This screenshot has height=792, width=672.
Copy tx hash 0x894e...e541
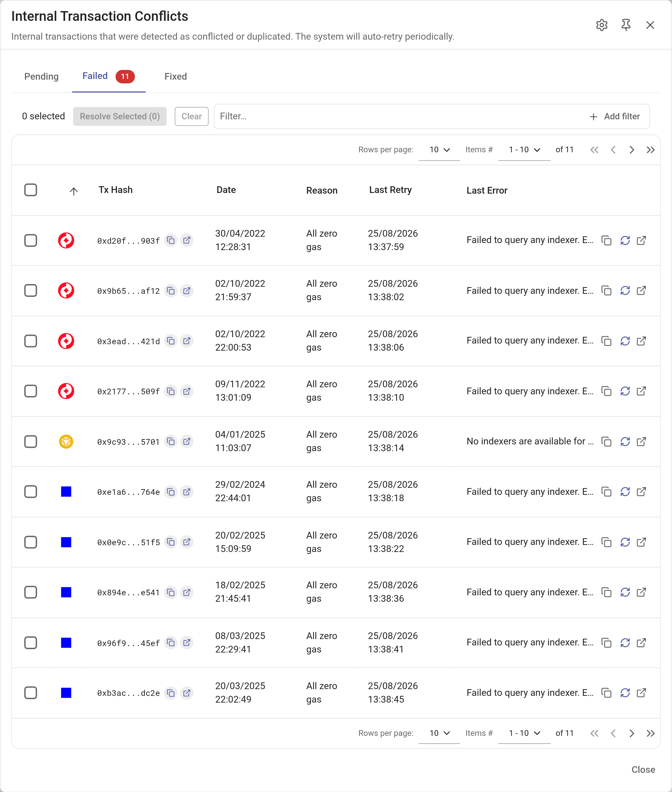coord(171,592)
